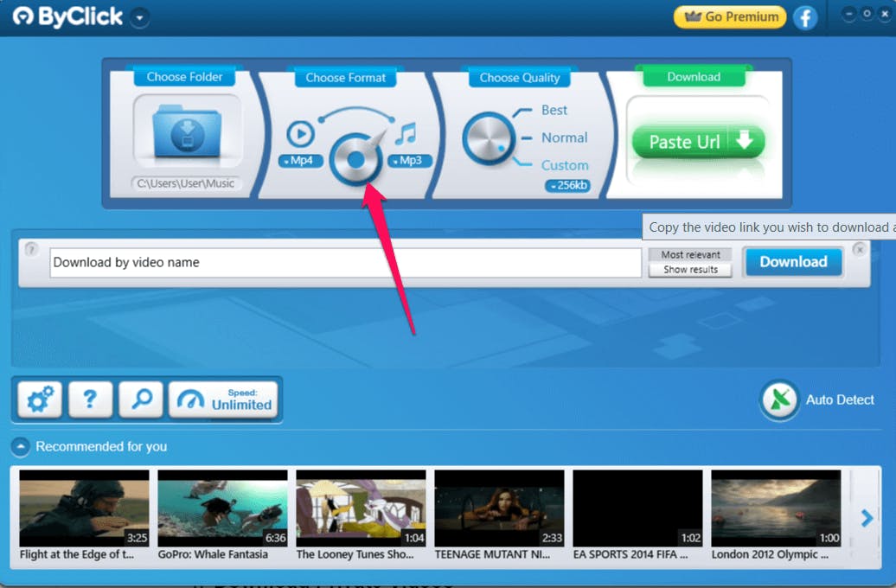Collapse the Recommended for you section
Viewport: 896px width, 588px height.
pyautogui.click(x=20, y=447)
